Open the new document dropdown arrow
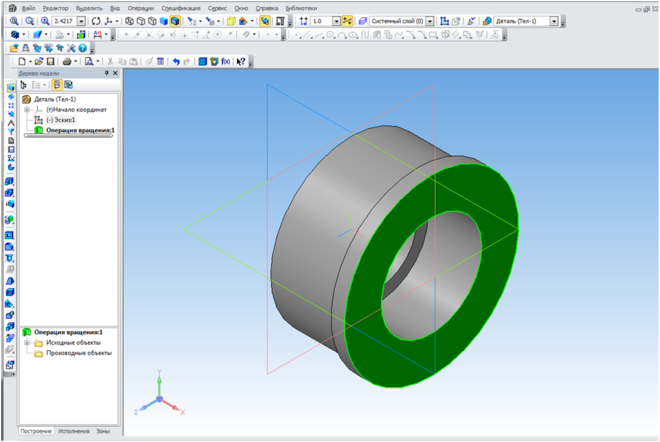This screenshot has height=442, width=660. click(x=30, y=61)
